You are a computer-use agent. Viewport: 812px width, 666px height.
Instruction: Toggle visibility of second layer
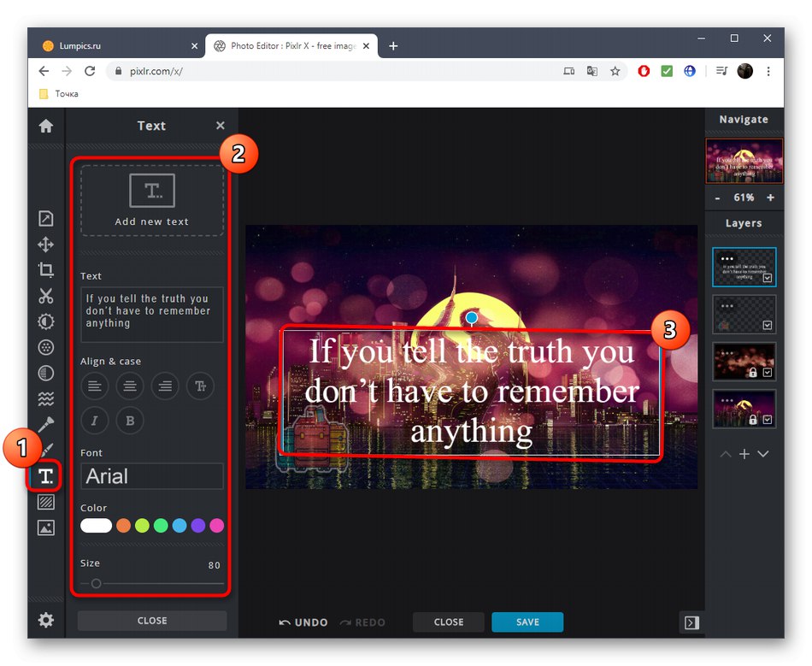point(768,325)
